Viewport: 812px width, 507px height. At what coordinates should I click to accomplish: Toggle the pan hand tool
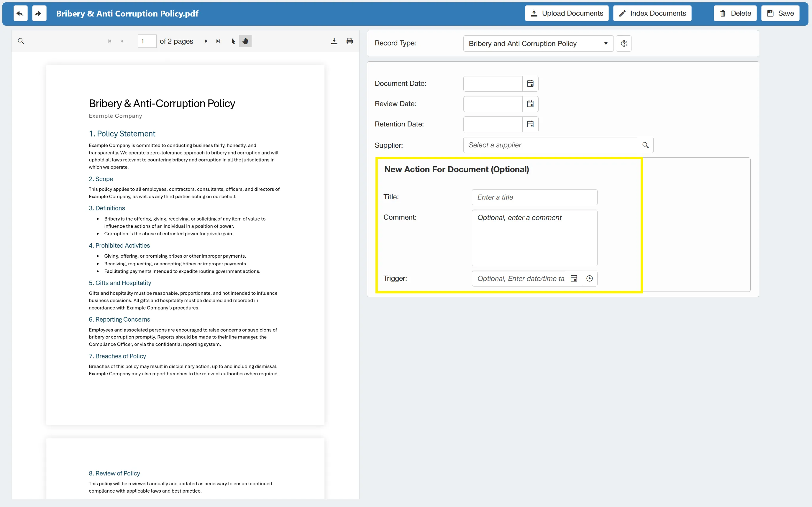tap(245, 41)
